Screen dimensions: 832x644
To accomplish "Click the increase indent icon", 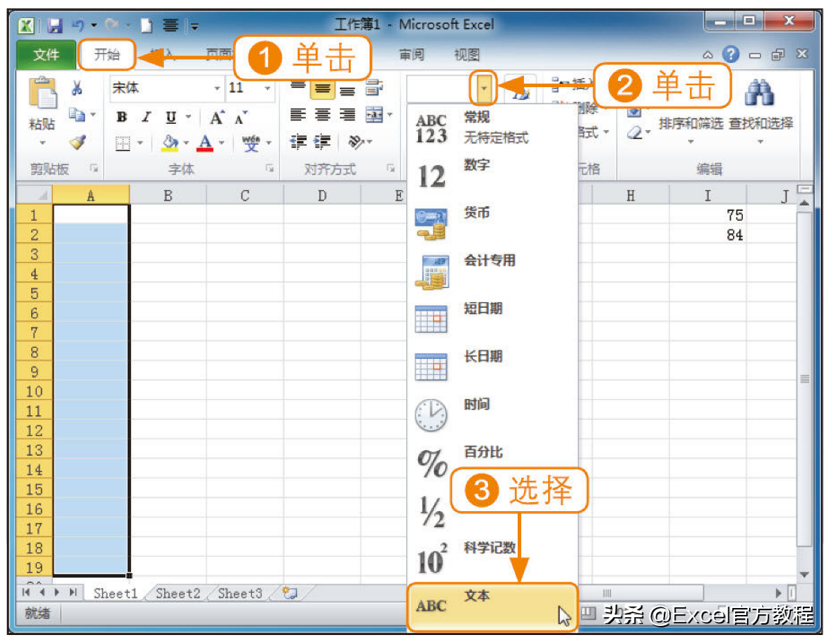I will 323,142.
